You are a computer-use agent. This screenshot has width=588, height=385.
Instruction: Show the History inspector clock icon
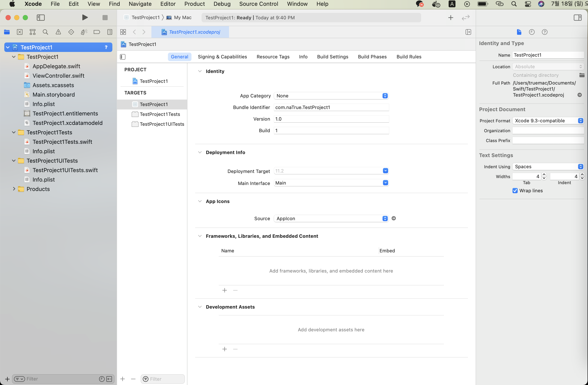click(532, 32)
